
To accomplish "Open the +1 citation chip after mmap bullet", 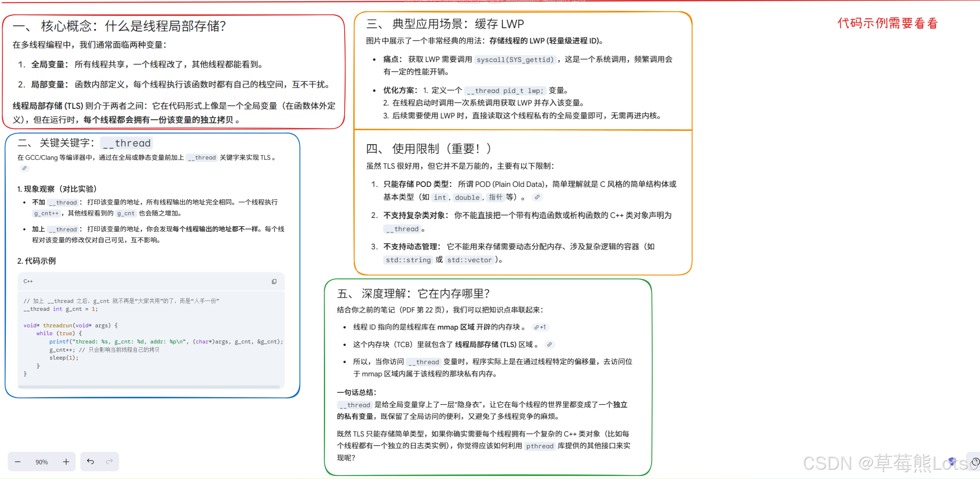I will pos(540,327).
